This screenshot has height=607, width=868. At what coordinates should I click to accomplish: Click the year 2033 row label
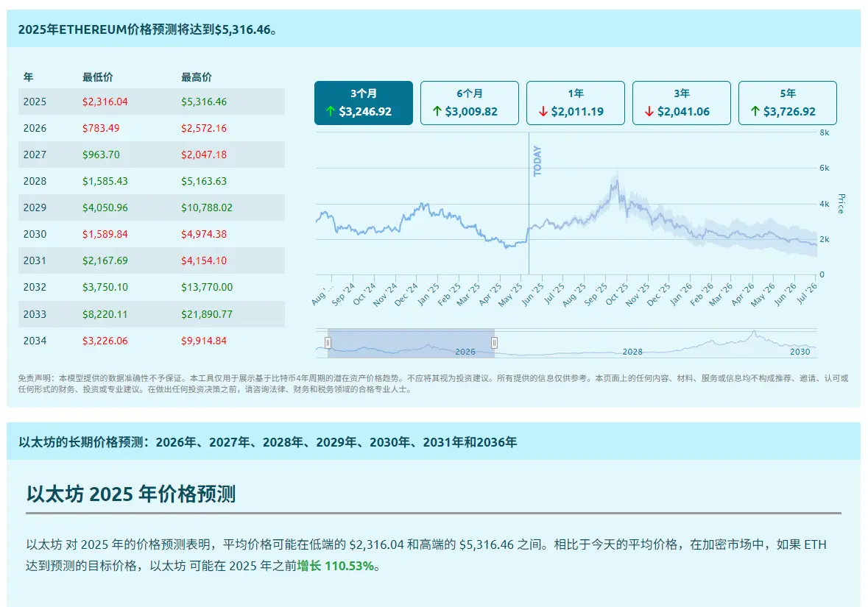[x=35, y=314]
